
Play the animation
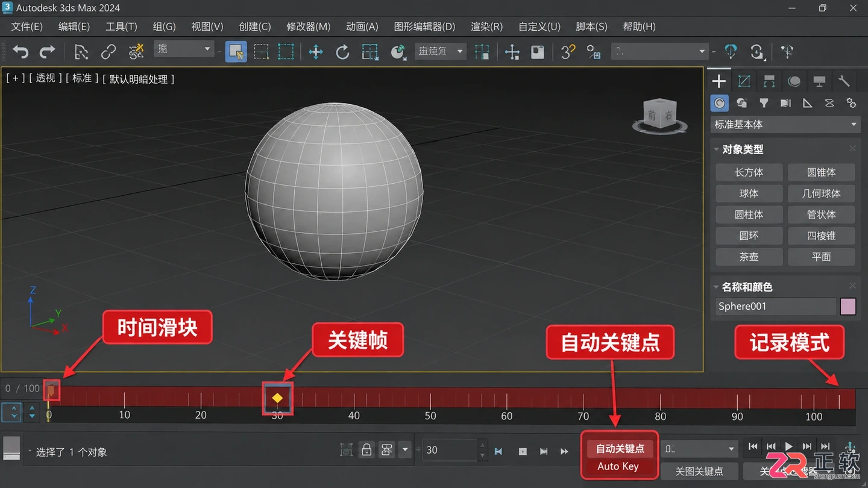coord(789,446)
